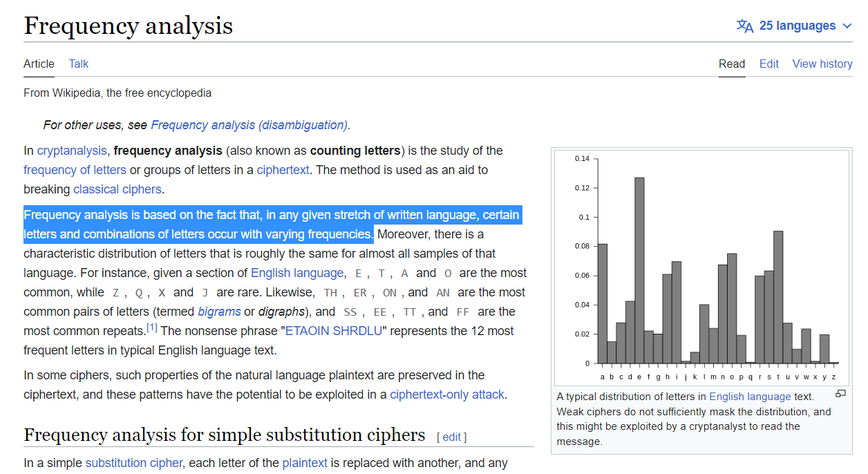Image resolution: width=868 pixels, height=474 pixels.
Task: Open the bigrams link
Action: click(219, 312)
